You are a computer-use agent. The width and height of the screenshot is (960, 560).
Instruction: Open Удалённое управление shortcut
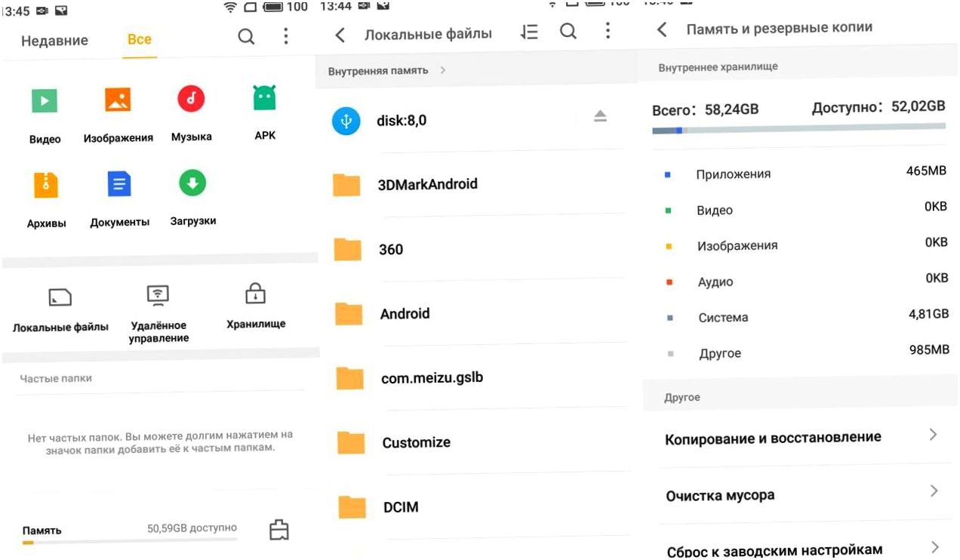(158, 313)
